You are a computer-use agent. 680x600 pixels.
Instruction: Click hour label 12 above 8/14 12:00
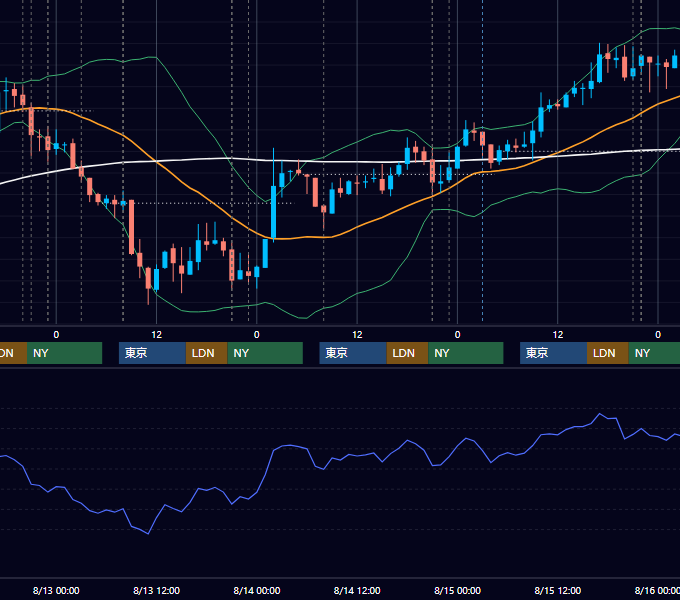pos(357,335)
